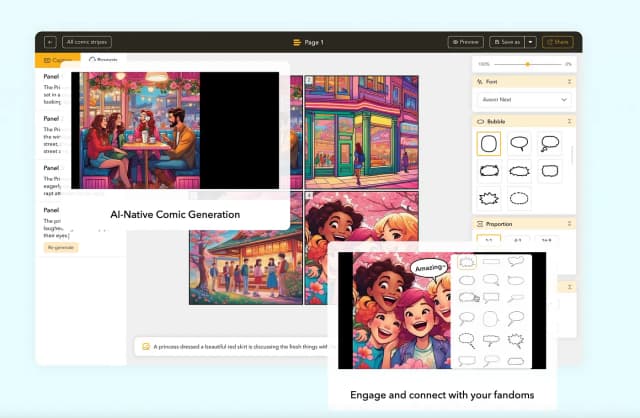
Task: Click the Re-generate button
Action: [x=62, y=247]
